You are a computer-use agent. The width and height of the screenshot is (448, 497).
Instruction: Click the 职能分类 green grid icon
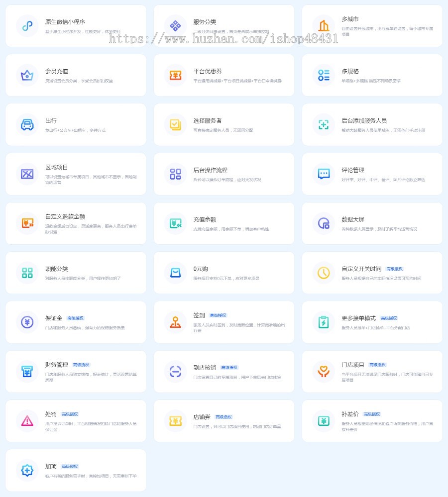tap(27, 273)
